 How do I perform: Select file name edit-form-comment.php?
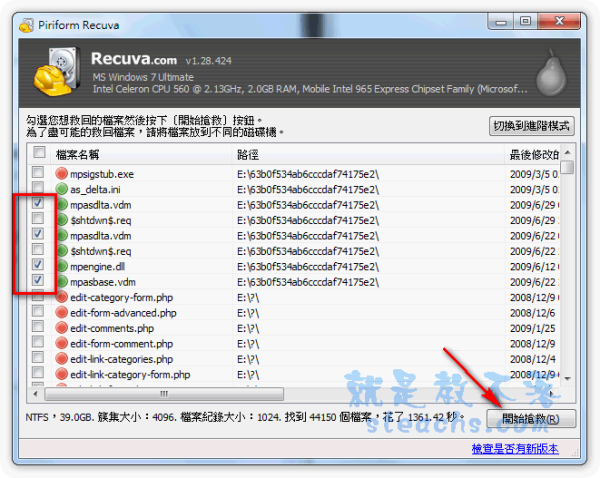coord(122,344)
